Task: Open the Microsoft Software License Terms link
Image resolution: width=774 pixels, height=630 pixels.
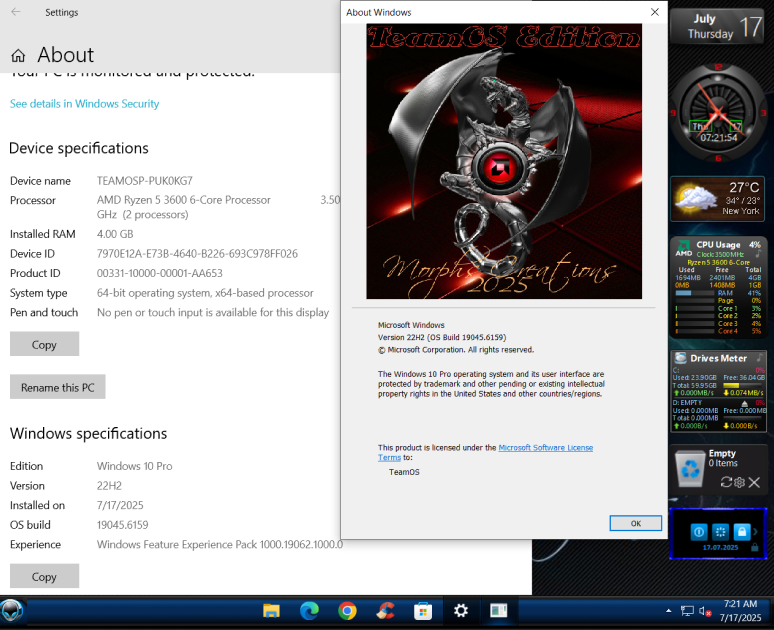Action: point(545,448)
